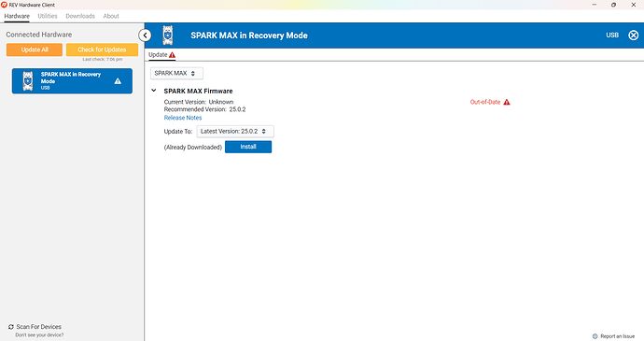This screenshot has width=644, height=341.
Task: Click the SPARK MAX device icon in header
Action: [x=168, y=36]
